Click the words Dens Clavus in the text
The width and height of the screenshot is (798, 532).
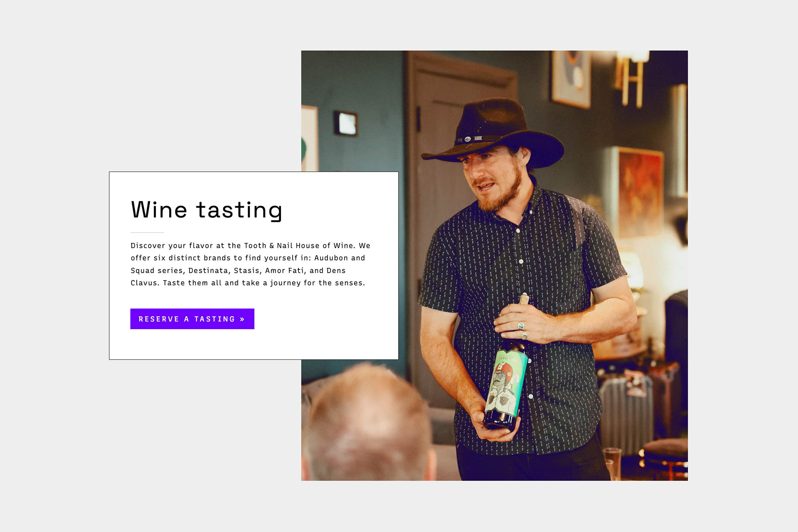[238, 277]
